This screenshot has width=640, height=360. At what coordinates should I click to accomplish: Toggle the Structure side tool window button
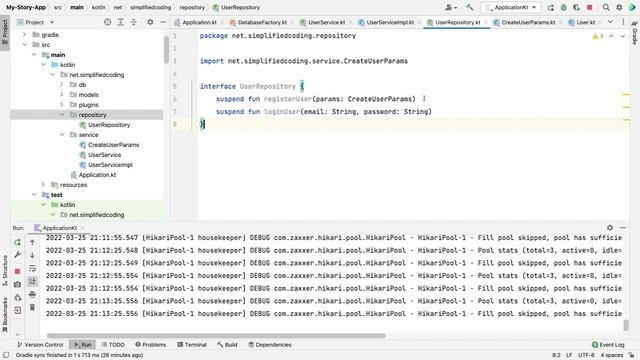click(x=5, y=270)
